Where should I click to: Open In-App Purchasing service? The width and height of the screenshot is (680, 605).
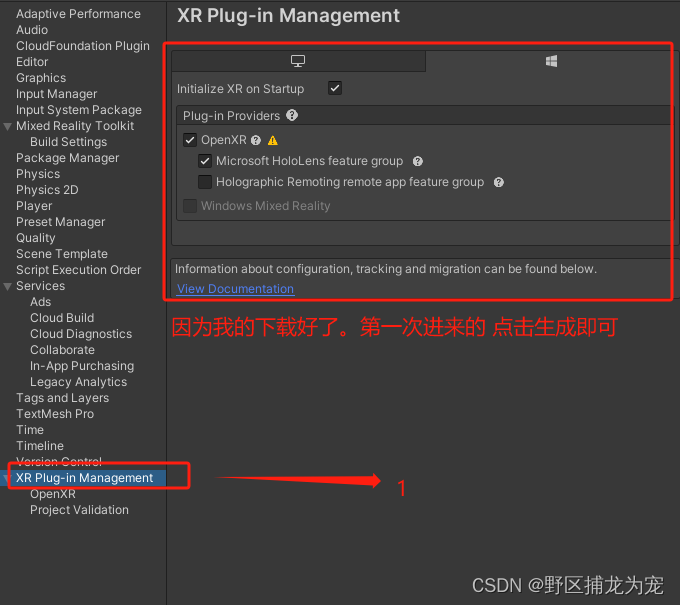coord(82,366)
